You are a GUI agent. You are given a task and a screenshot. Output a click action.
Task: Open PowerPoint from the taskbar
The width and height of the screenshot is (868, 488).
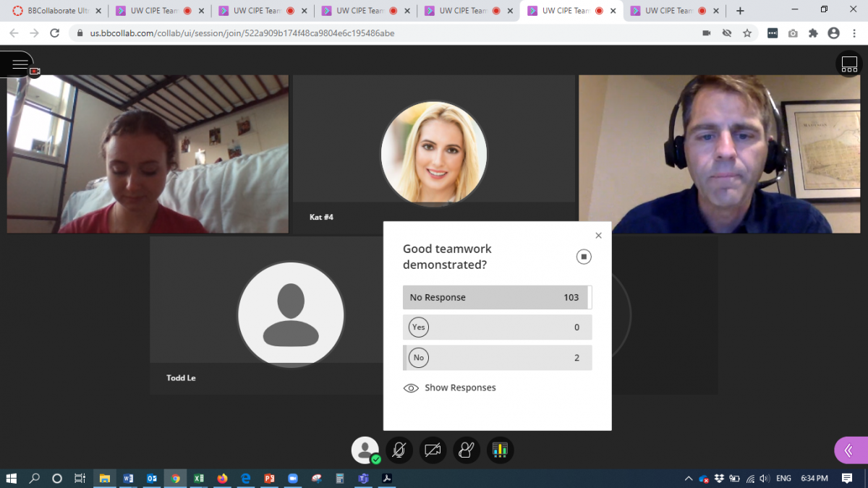click(x=269, y=479)
